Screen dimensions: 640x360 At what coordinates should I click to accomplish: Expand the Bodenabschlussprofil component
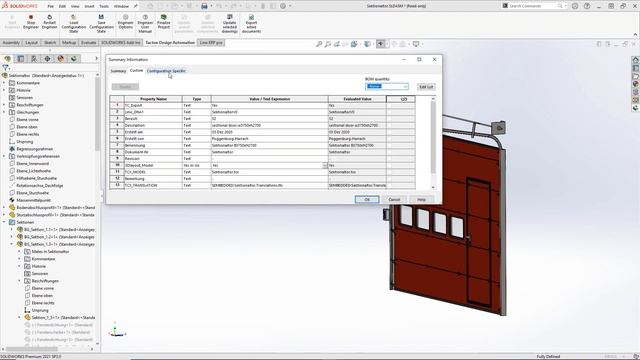click(x=4, y=207)
